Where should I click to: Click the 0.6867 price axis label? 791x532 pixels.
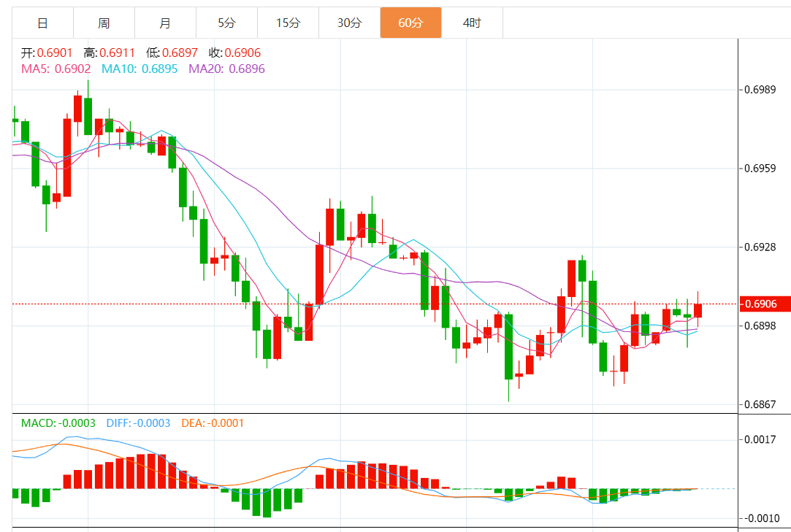760,404
